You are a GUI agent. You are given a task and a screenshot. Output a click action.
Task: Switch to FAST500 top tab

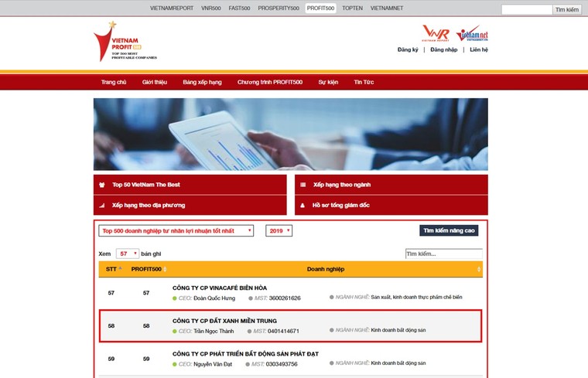pyautogui.click(x=239, y=9)
